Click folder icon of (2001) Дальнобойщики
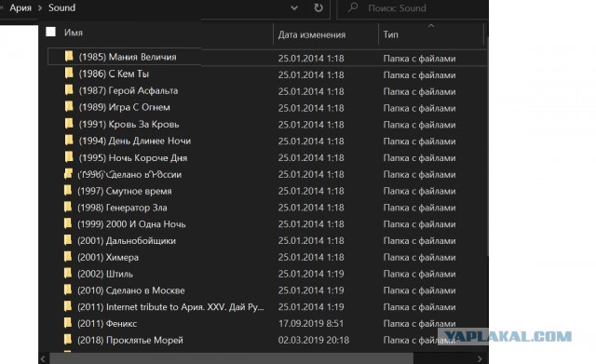This screenshot has height=364, width=596. pyautogui.click(x=68, y=240)
